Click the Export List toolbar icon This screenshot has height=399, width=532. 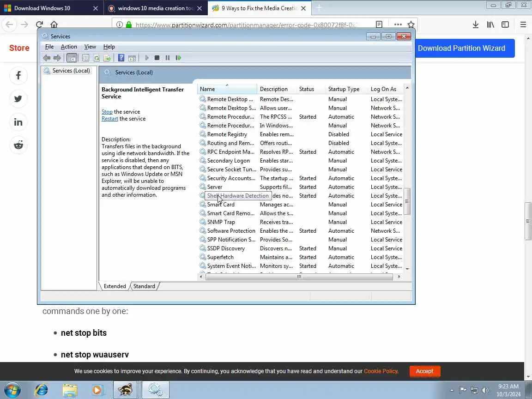(107, 58)
